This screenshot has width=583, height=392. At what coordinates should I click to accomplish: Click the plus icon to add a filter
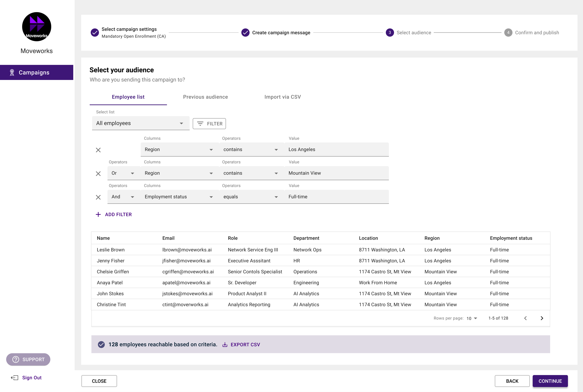(x=98, y=215)
